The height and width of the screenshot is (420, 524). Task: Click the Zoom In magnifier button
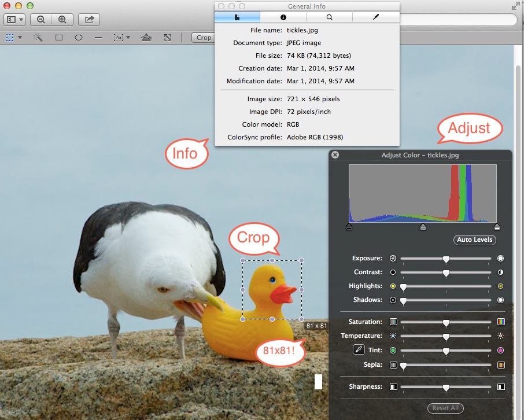click(62, 19)
